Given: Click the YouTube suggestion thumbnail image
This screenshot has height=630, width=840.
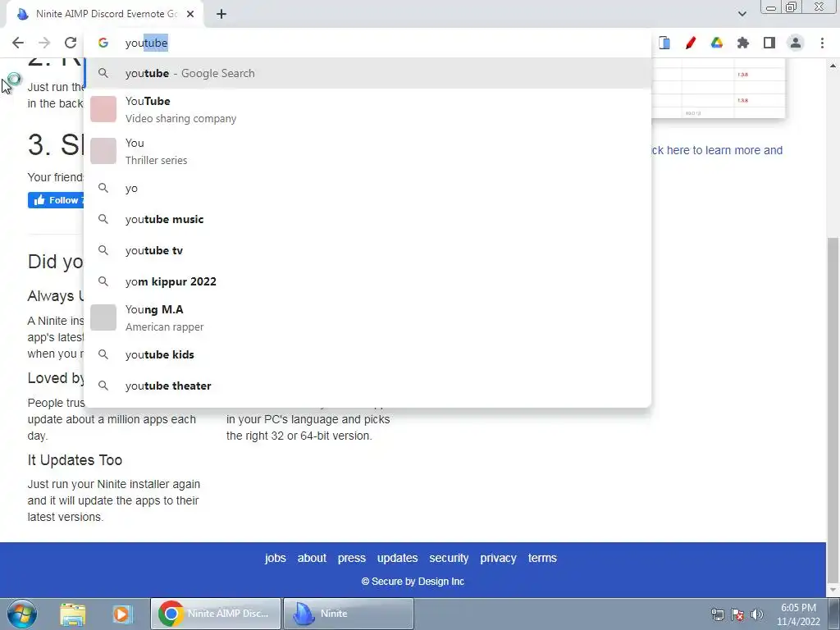Looking at the screenshot, I should [x=103, y=109].
